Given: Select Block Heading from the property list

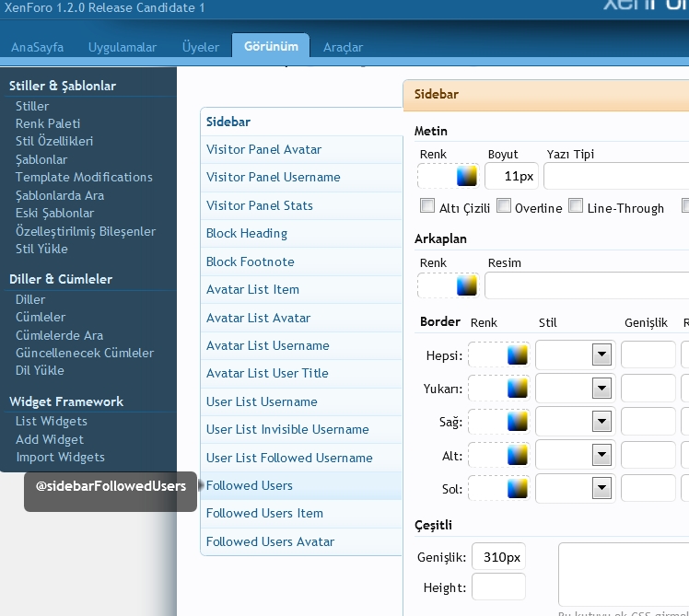Looking at the screenshot, I should pos(247,233).
